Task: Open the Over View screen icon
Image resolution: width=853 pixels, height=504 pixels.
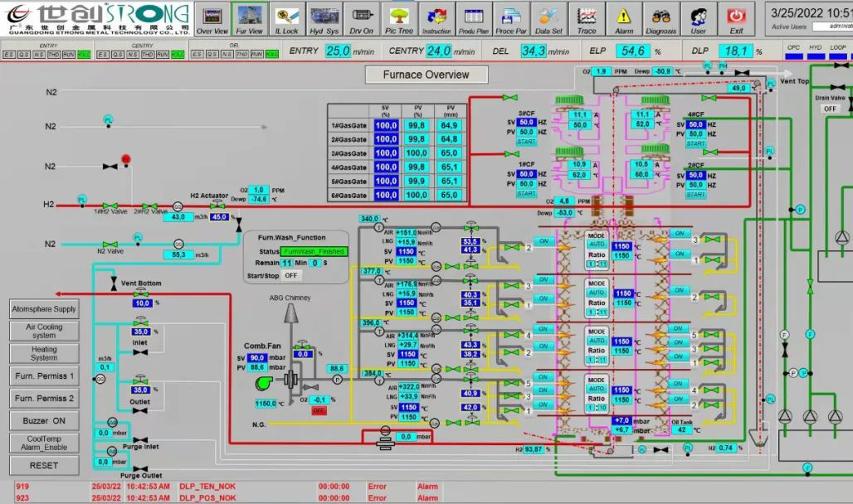Action: click(x=212, y=18)
